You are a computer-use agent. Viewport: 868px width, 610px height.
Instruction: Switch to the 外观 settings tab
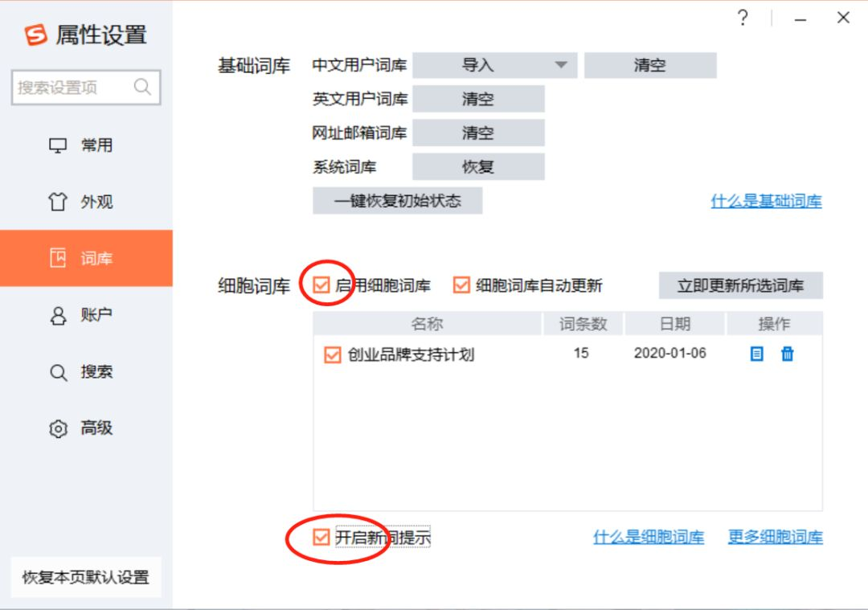coord(86,202)
